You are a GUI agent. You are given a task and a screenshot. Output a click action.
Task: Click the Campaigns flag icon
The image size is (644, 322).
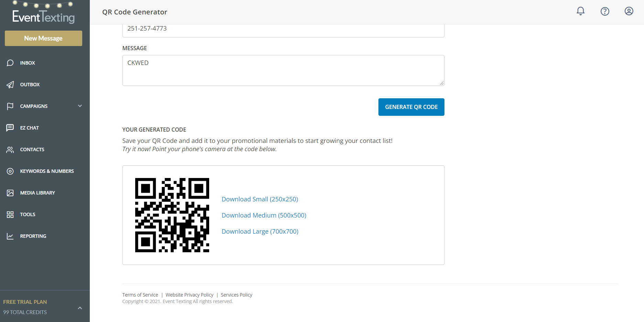[x=10, y=106]
